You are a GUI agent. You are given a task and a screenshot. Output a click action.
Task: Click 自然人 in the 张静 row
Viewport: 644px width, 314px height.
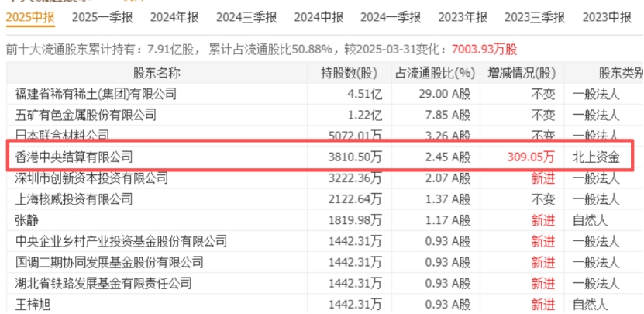click(x=590, y=220)
